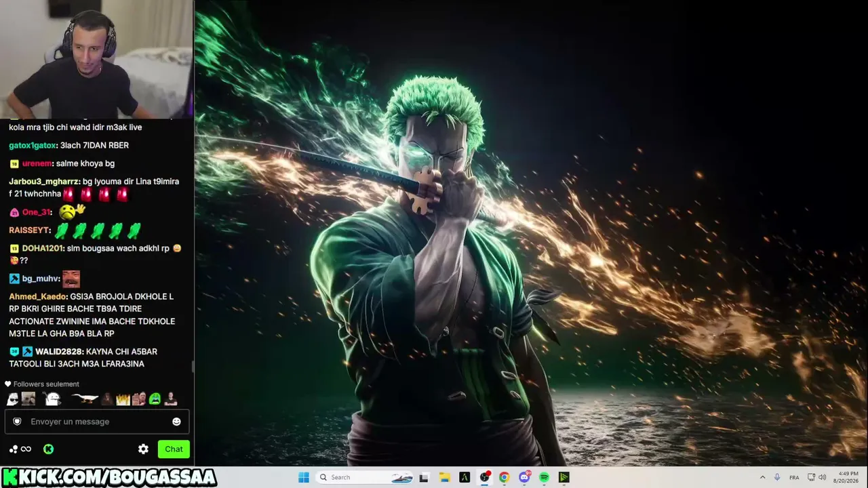Open the emoji picker in message box

pos(176,422)
